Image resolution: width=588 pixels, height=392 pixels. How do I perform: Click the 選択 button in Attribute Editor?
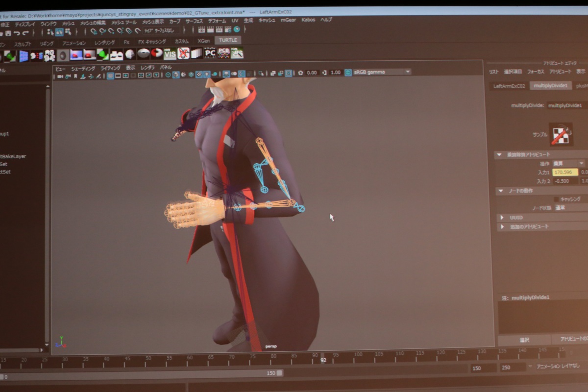click(x=524, y=340)
